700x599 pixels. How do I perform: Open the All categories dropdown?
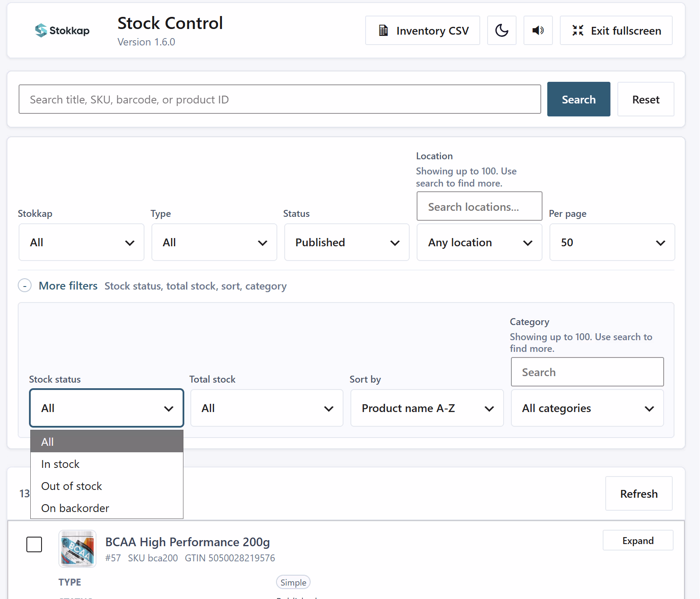[588, 408]
